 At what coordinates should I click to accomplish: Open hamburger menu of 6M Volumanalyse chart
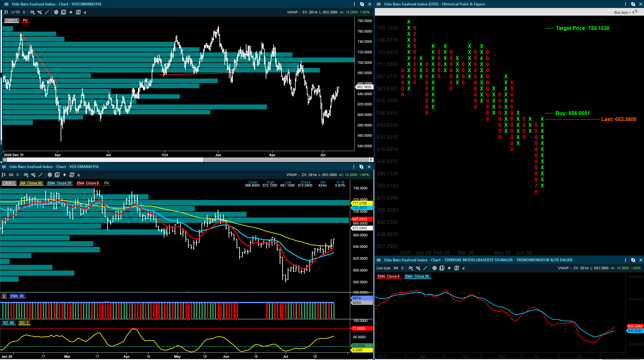click(4, 167)
